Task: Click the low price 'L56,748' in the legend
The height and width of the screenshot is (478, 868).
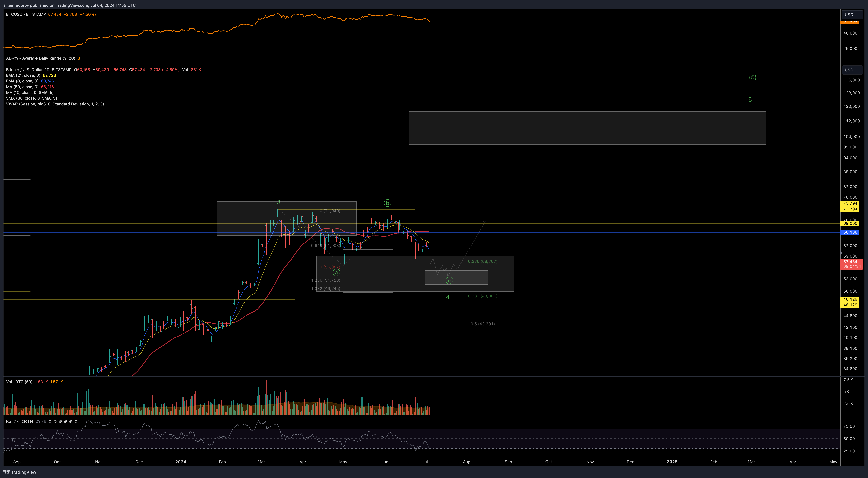Action: click(x=119, y=70)
